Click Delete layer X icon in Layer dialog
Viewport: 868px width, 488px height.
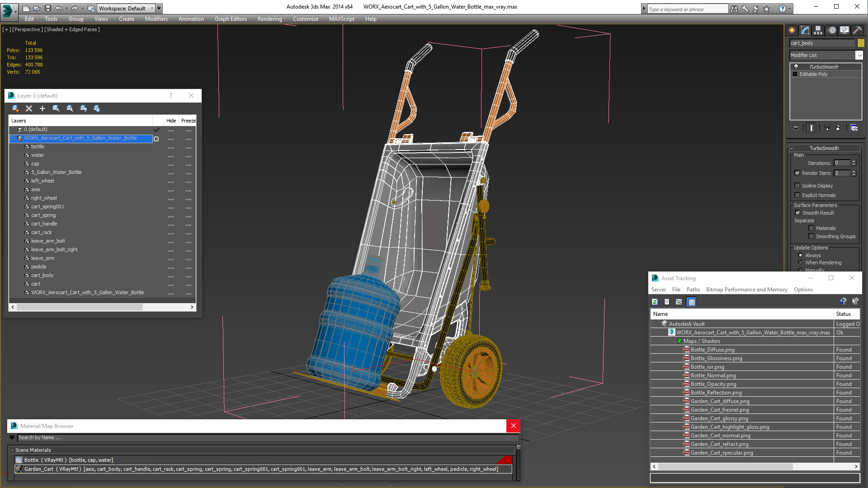29,108
